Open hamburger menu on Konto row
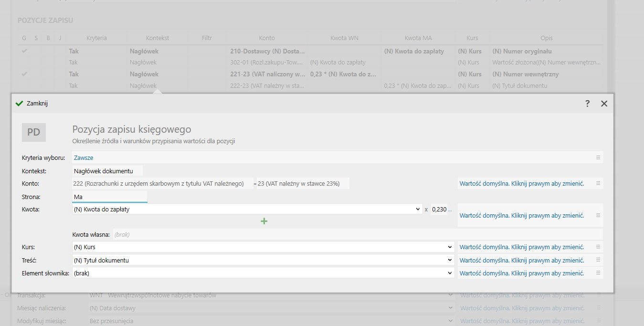Viewport: 644px width, 326px height. point(598,183)
